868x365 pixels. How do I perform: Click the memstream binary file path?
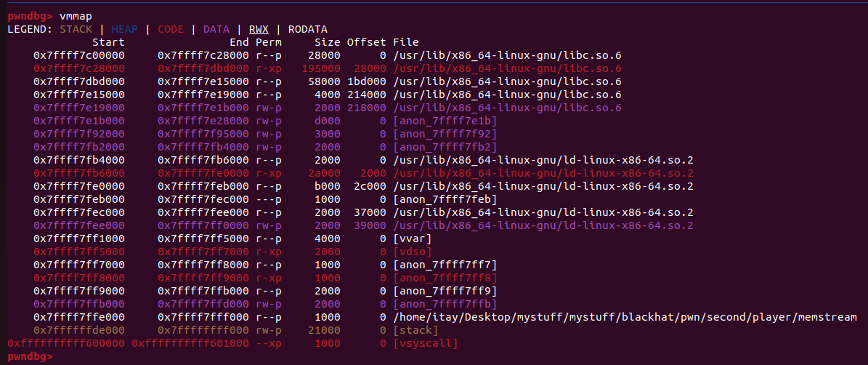625,317
